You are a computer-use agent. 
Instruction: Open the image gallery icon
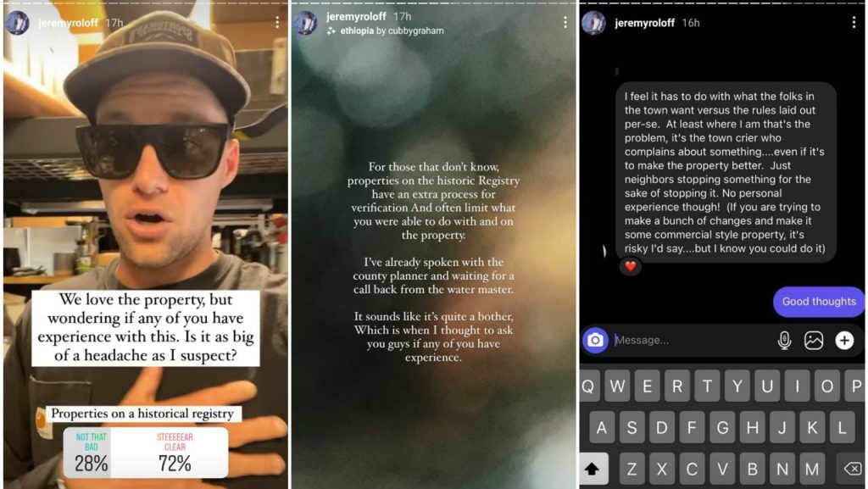click(813, 340)
